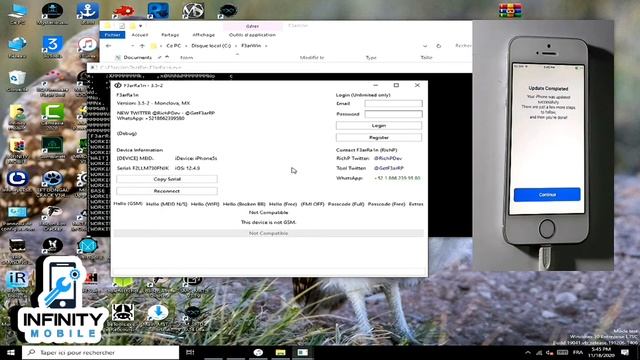Viewport: 640px width, 360px height.
Task: Open the File Explorer taskbar icon
Action: 280,352
